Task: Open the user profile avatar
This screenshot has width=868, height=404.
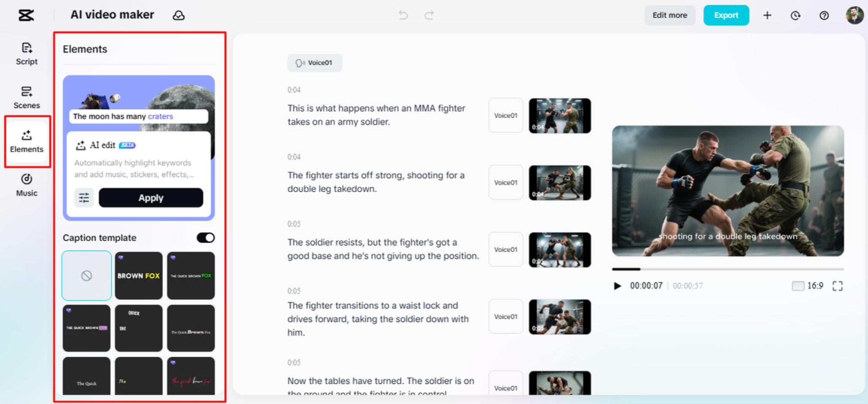Action: [x=854, y=15]
